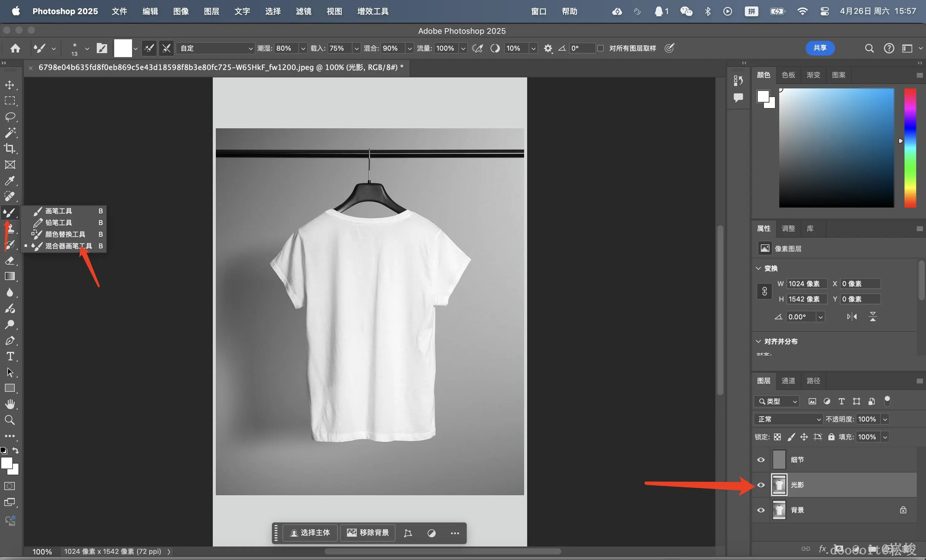This screenshot has width=926, height=560.
Task: Select the Eyedropper tool
Action: (x=10, y=181)
